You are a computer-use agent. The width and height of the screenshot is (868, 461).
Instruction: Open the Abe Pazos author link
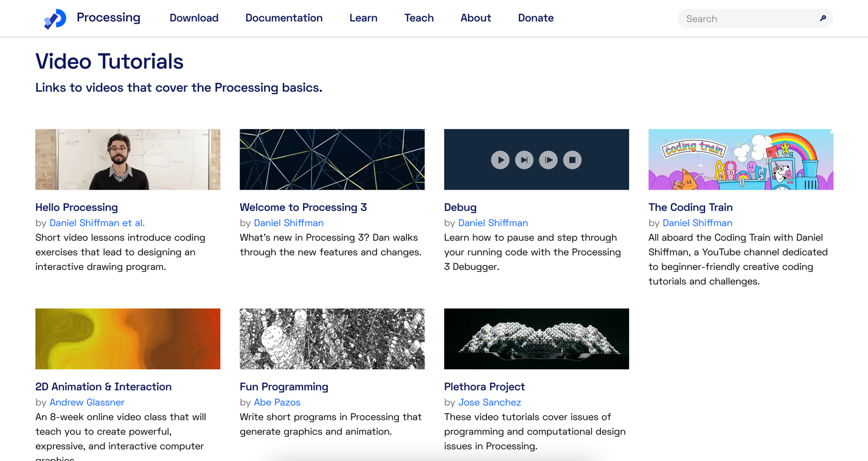277,403
